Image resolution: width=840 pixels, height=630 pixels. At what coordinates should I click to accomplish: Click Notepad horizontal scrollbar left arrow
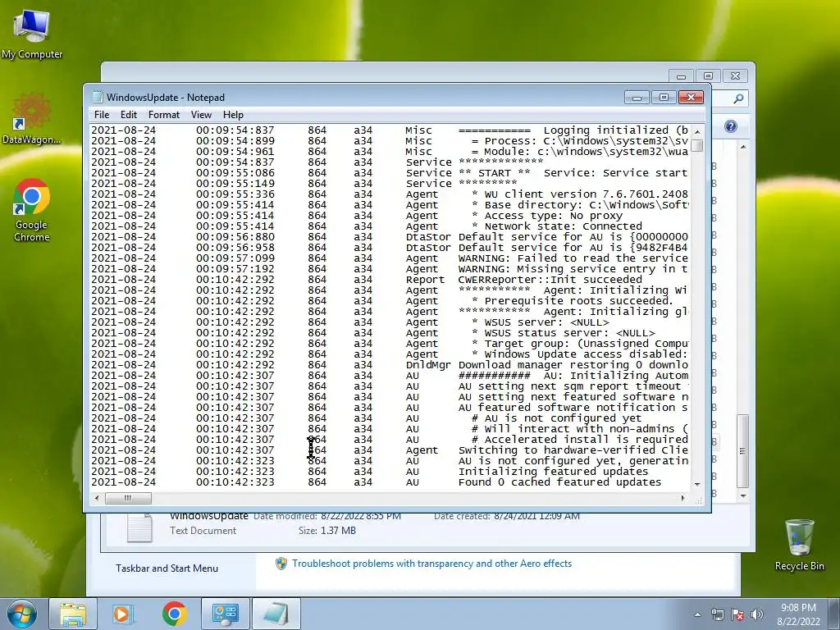[97, 498]
